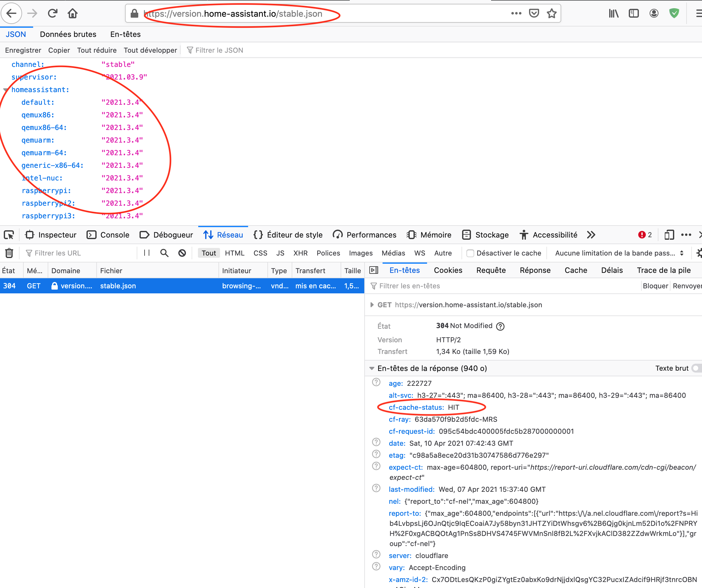Open network settings gear icon

click(699, 253)
